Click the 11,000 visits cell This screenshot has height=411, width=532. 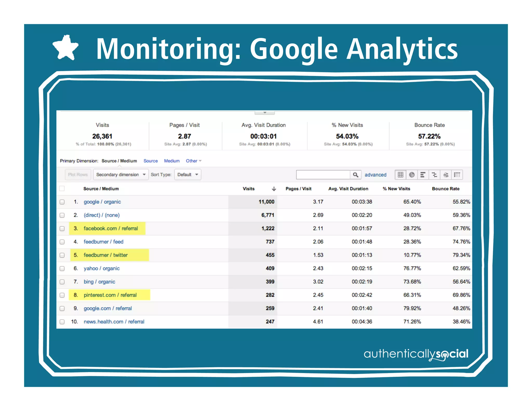pyautogui.click(x=267, y=202)
